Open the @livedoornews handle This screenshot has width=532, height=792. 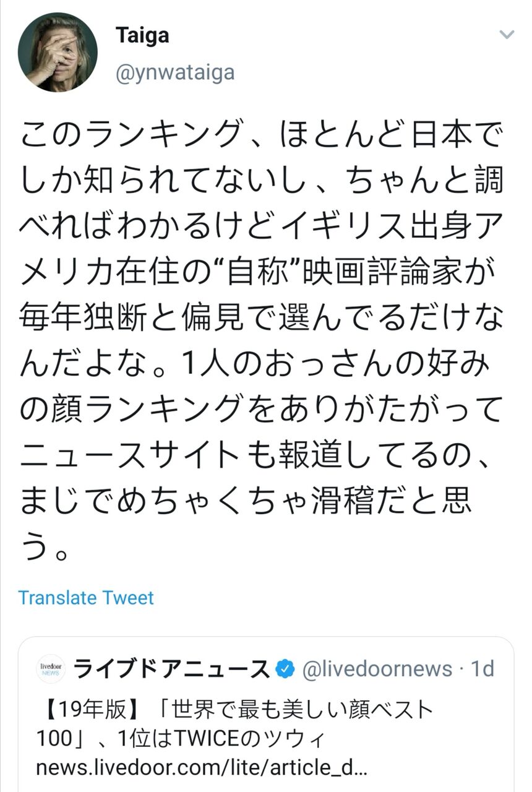(377, 669)
